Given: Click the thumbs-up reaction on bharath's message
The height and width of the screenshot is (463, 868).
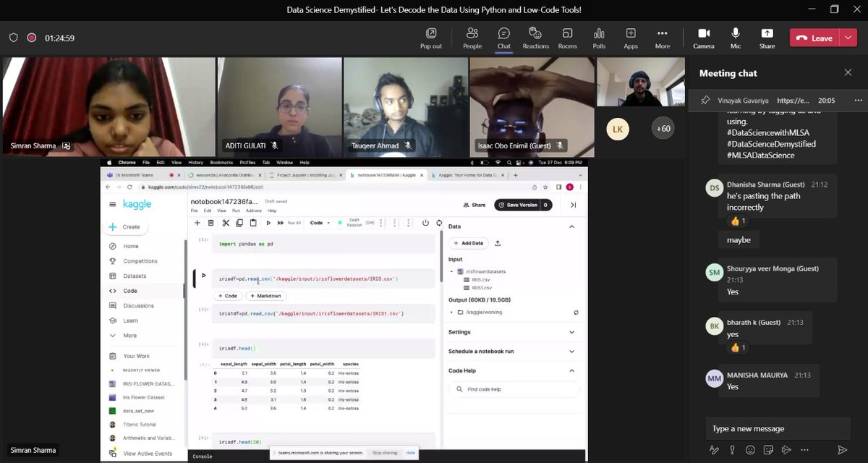Looking at the screenshot, I should point(738,347).
